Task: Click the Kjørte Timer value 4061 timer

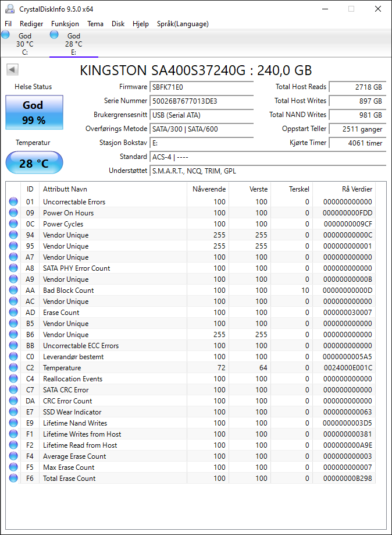Action: (x=358, y=143)
